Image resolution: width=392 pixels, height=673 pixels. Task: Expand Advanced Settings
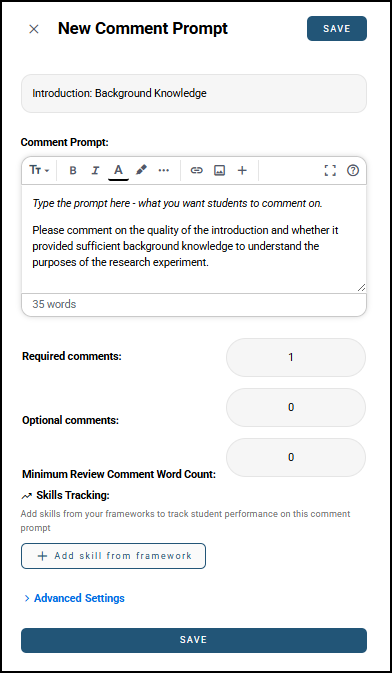click(x=74, y=598)
